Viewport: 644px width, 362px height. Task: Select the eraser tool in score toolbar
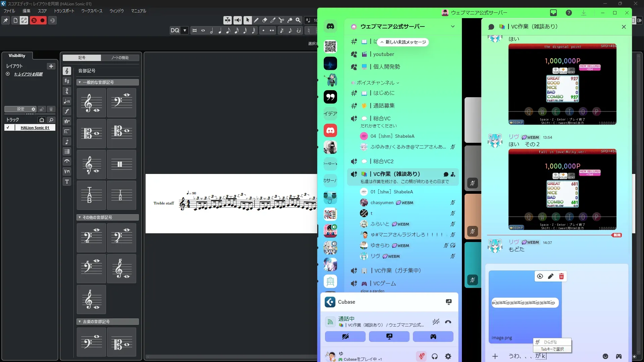click(x=265, y=20)
